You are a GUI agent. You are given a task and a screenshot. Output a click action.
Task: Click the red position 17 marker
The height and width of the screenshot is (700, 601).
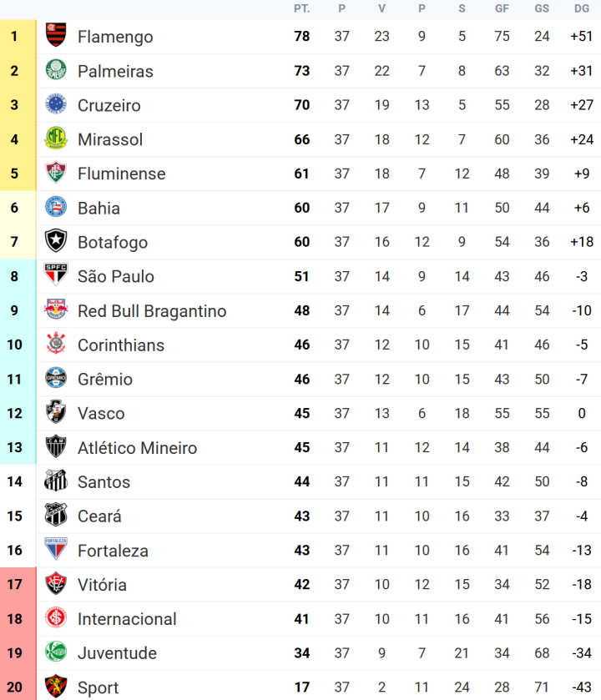[14, 584]
